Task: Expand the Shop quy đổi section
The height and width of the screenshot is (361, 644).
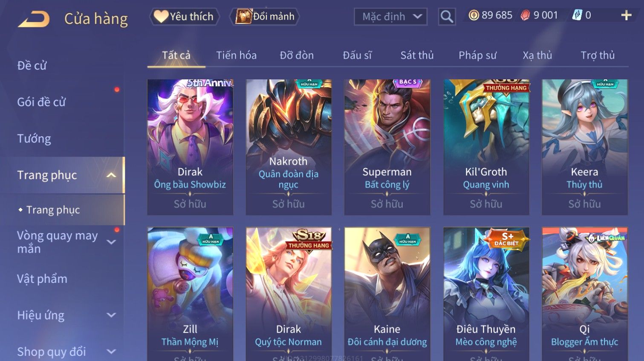Action: pos(111,352)
